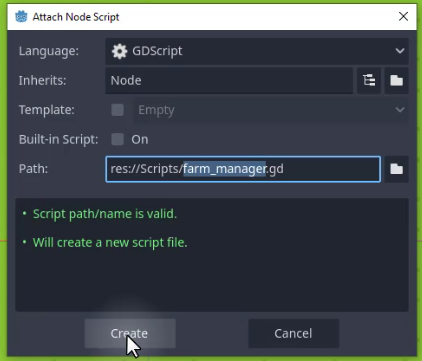Click the Godot logo in the title bar
The height and width of the screenshot is (361, 422).
tap(21, 16)
